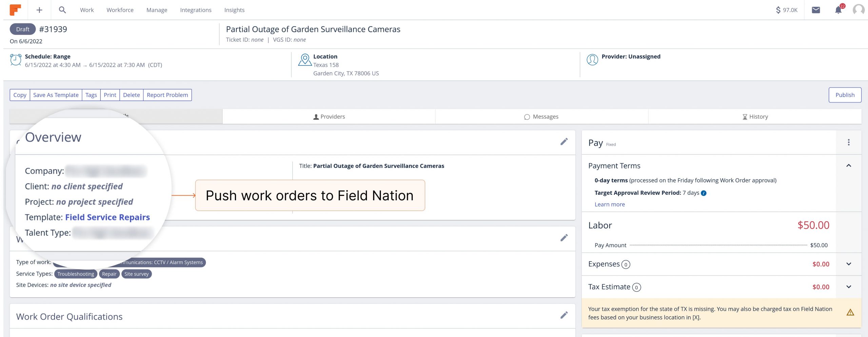Click the Field Nation logo icon

click(15, 10)
